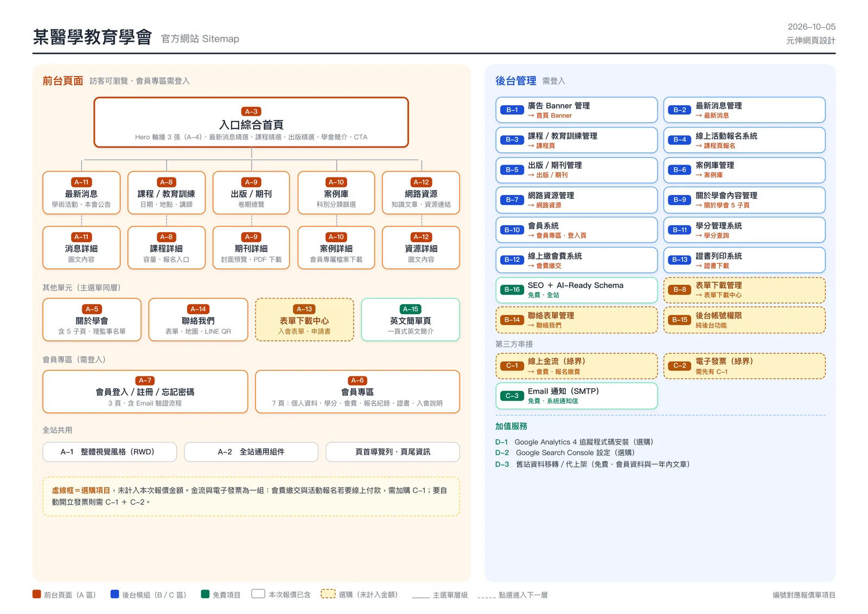Click the orange B-8 badge
This screenshot has height=614, width=868.
[x=680, y=289]
